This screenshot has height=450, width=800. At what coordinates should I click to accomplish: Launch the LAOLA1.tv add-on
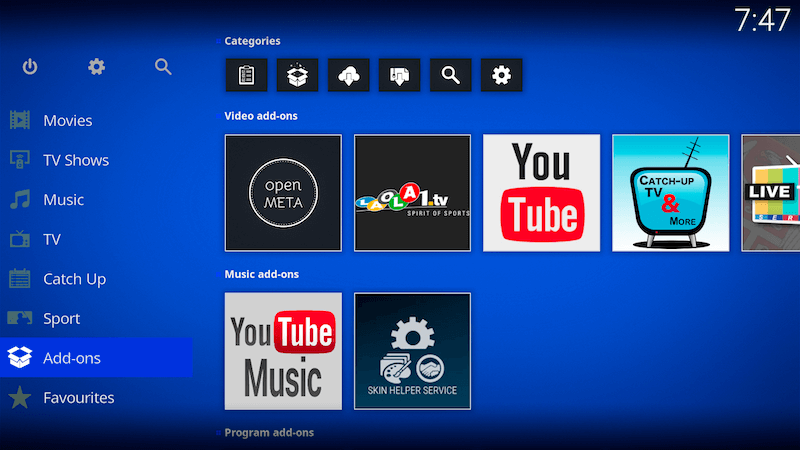tap(412, 193)
